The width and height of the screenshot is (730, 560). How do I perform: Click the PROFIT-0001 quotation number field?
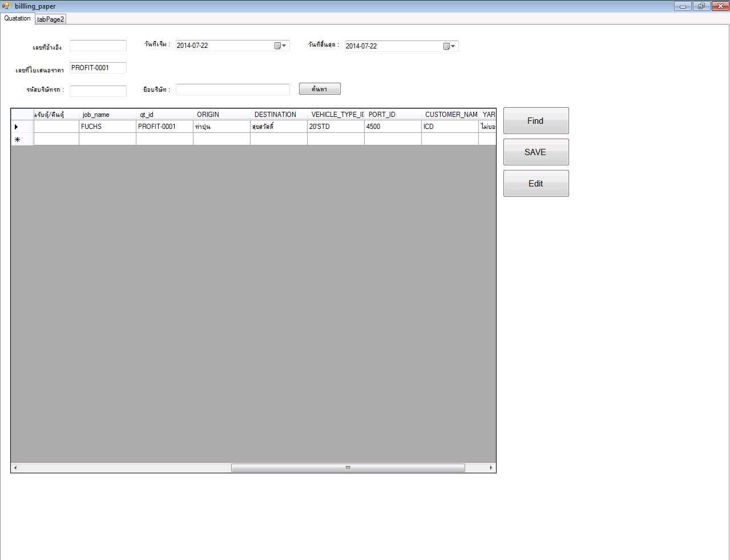pos(98,68)
